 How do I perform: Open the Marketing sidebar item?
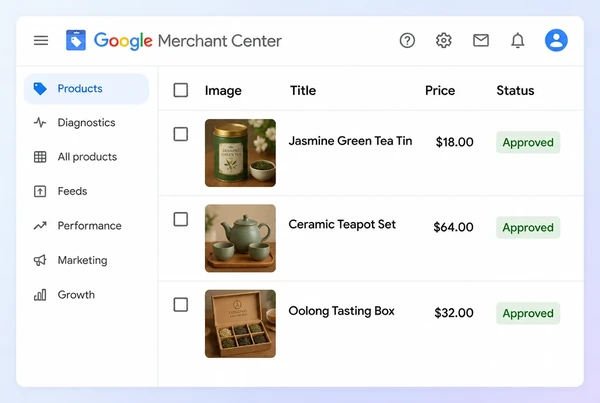point(86,260)
